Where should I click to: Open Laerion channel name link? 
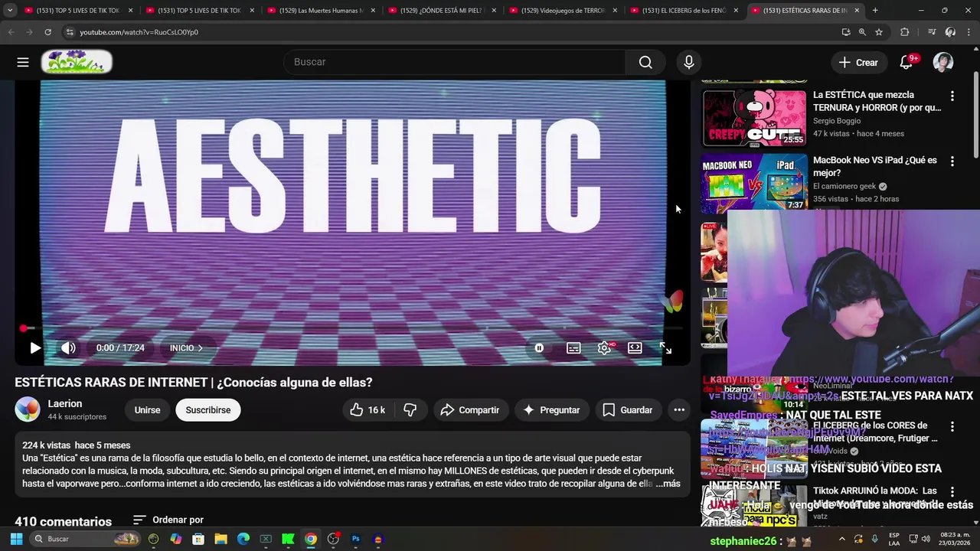(x=65, y=404)
